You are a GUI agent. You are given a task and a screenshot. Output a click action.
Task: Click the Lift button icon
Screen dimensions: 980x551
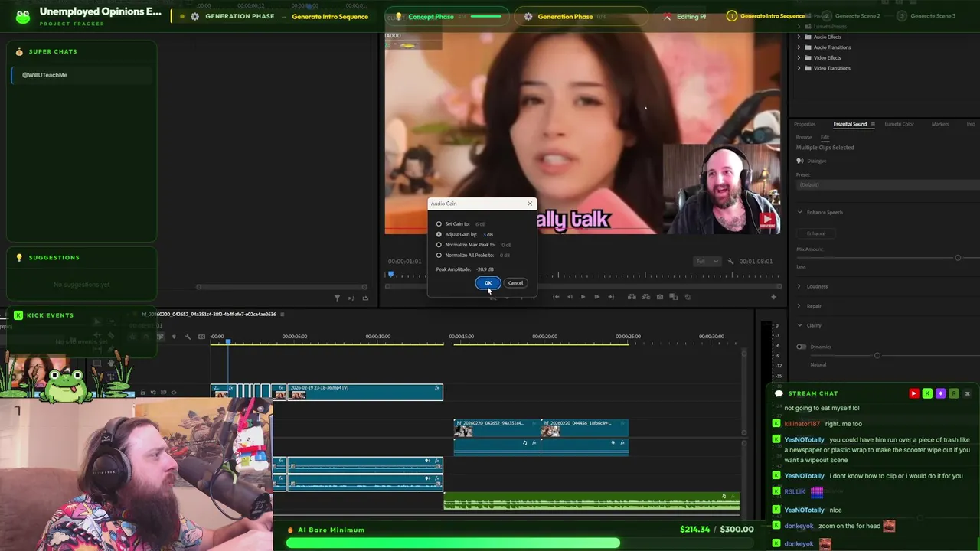click(632, 297)
